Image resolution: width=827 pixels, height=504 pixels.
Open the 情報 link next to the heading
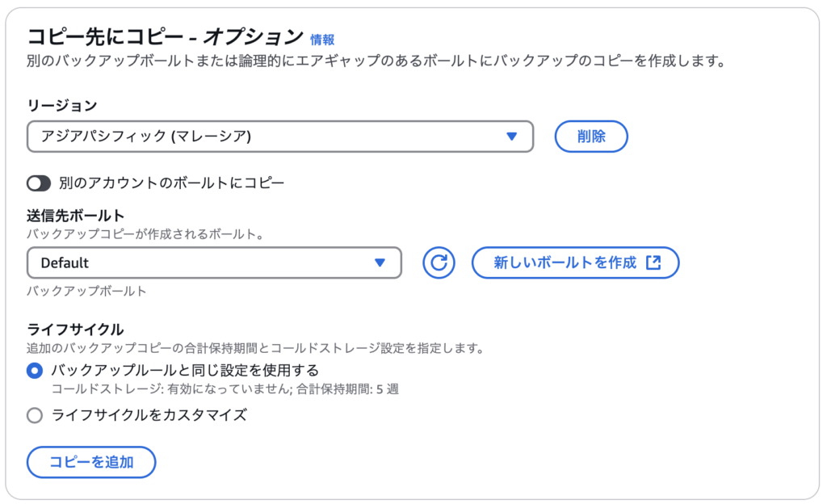coord(322,40)
